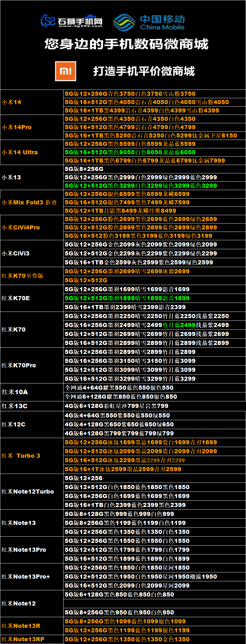Click row 4G版4+64G黑550紫550
Screen dimensions: 246x644
(154, 415)
